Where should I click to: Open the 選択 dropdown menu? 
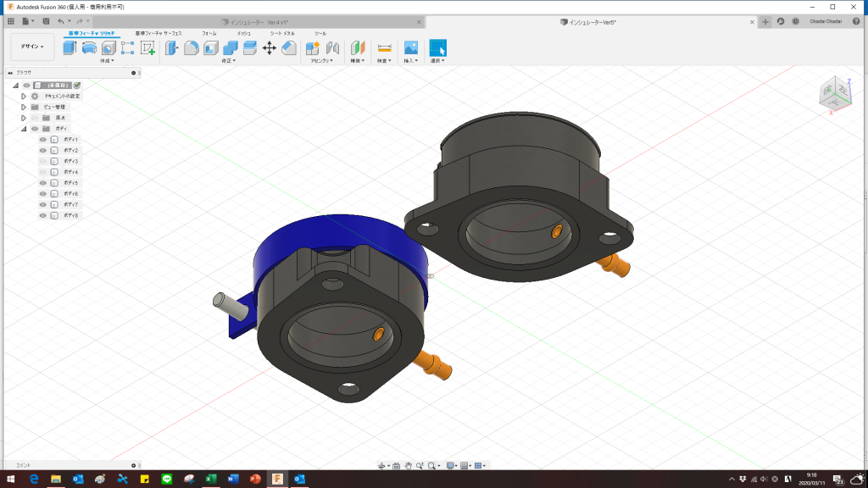coord(438,61)
